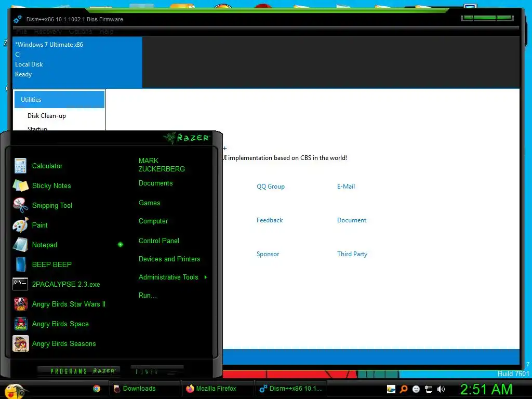Switch to Dism++x86 taskbar button
Screen dimensions: 532x399
(x=290, y=389)
